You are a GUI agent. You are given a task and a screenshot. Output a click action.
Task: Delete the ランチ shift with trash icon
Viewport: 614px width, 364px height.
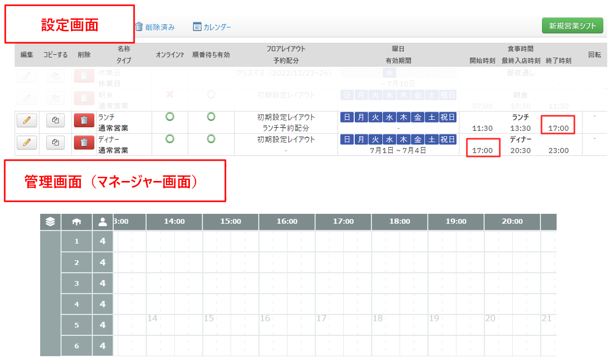point(84,120)
